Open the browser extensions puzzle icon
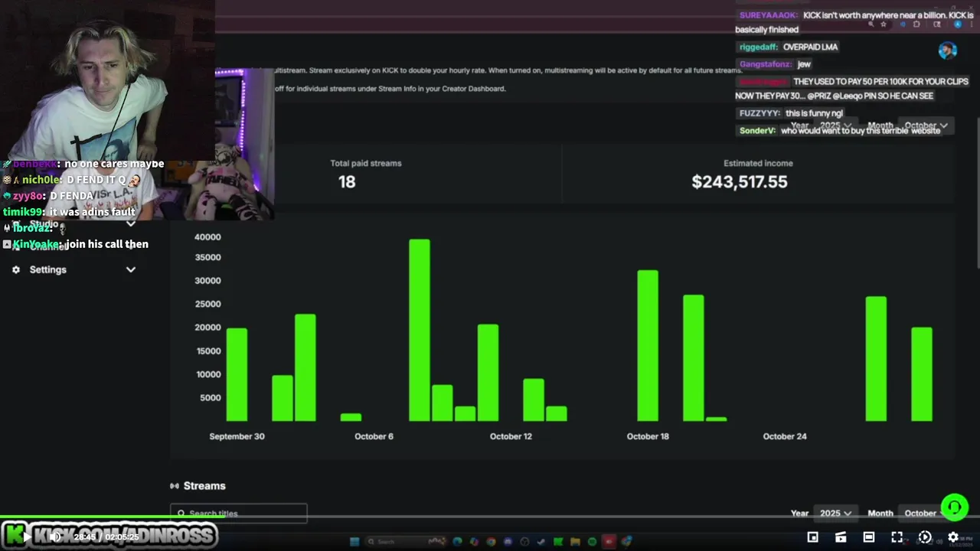This screenshot has width=980, height=551. [916, 24]
